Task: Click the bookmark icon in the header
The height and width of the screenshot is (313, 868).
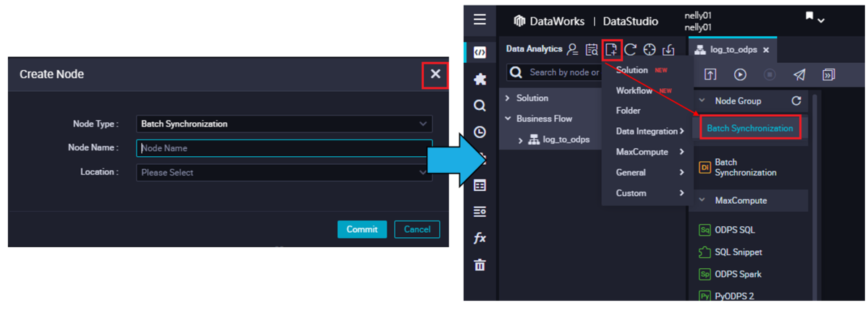Action: [x=809, y=17]
